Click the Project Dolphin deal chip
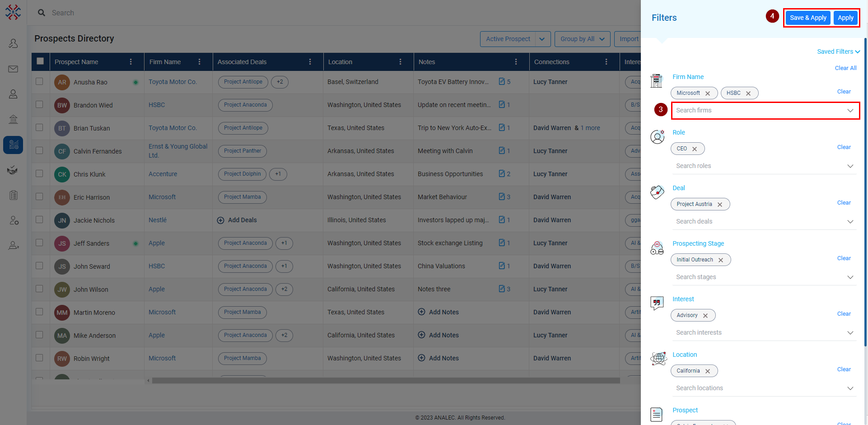 (243, 174)
